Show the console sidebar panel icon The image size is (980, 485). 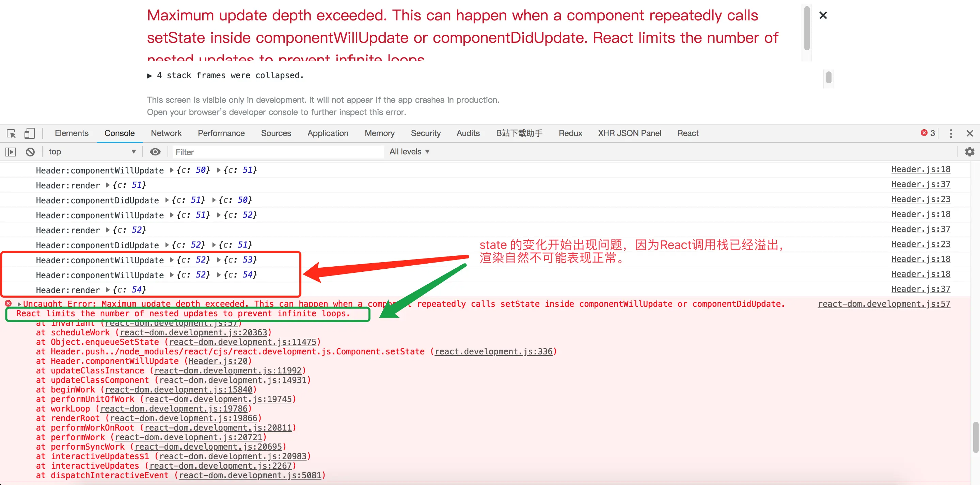11,152
